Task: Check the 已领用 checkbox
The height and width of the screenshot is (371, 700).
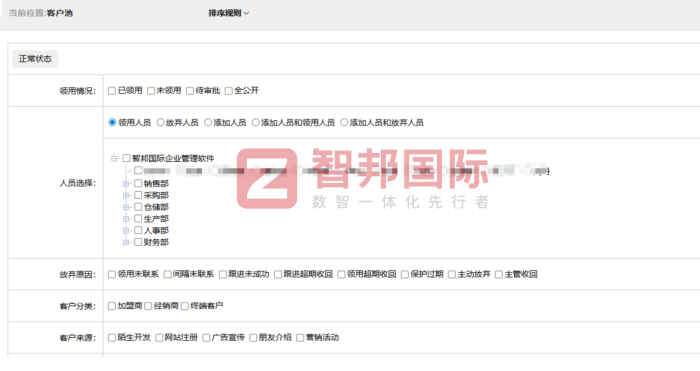Action: click(112, 91)
